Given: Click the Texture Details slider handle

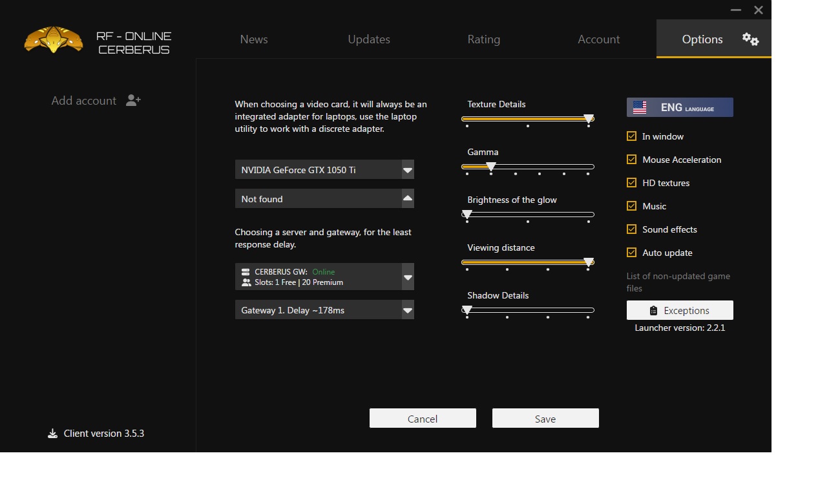Looking at the screenshot, I should click(x=589, y=119).
